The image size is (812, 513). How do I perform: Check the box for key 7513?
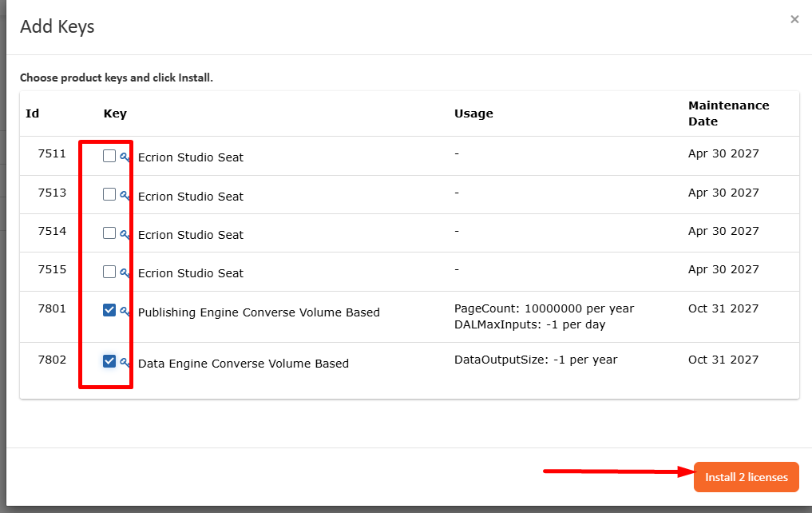point(109,194)
